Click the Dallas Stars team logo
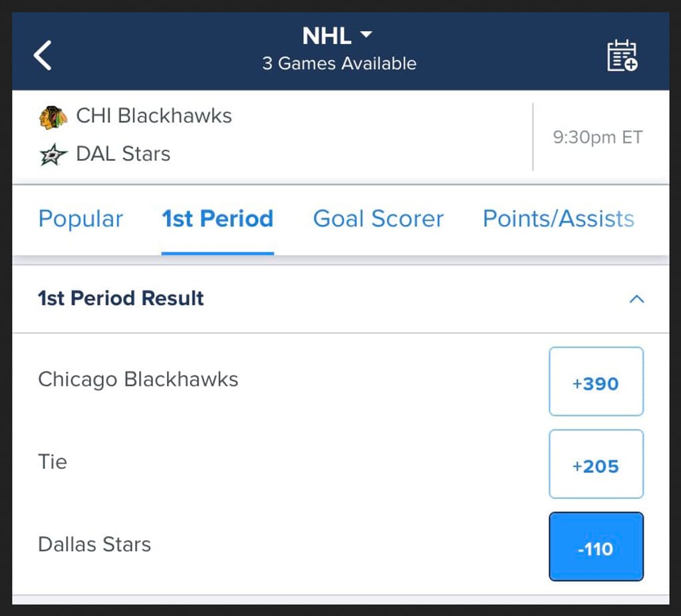681x616 pixels. tap(53, 154)
